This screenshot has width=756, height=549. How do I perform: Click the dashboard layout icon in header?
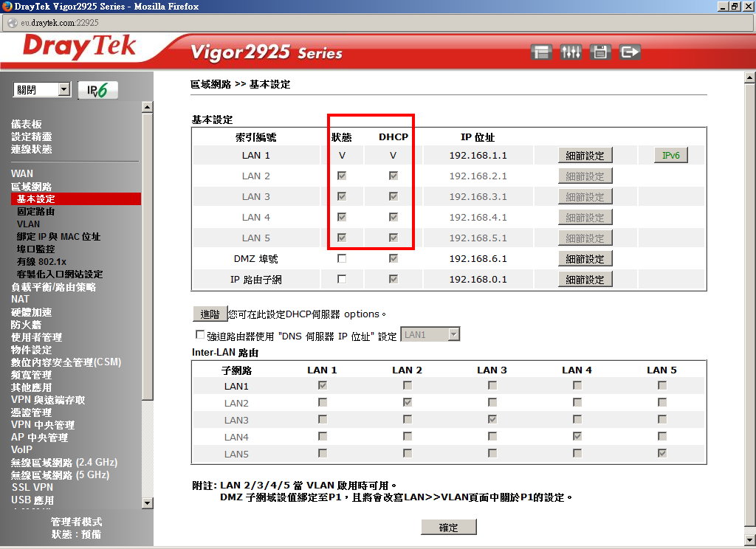542,52
